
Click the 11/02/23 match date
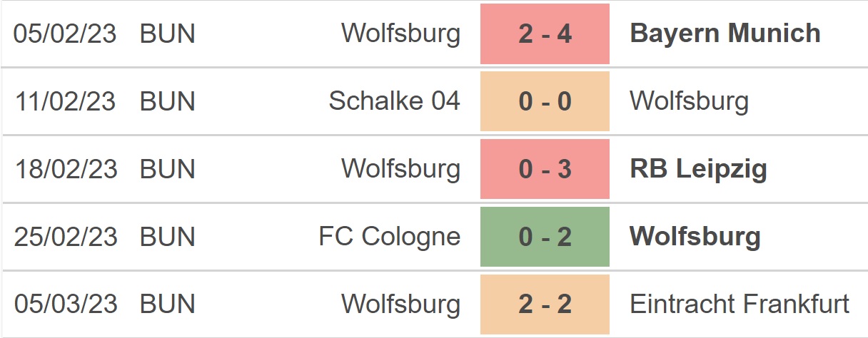[65, 101]
